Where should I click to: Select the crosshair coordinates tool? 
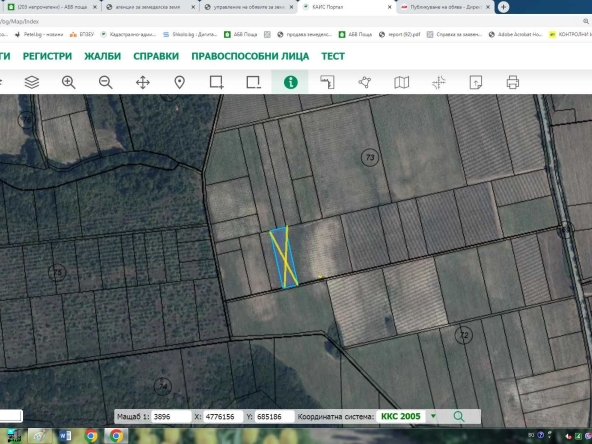439,82
